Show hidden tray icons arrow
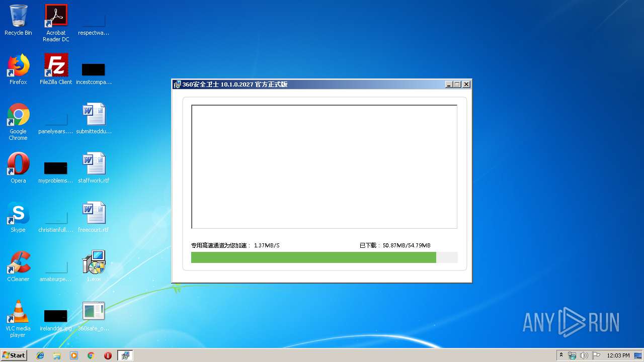 (x=561, y=355)
